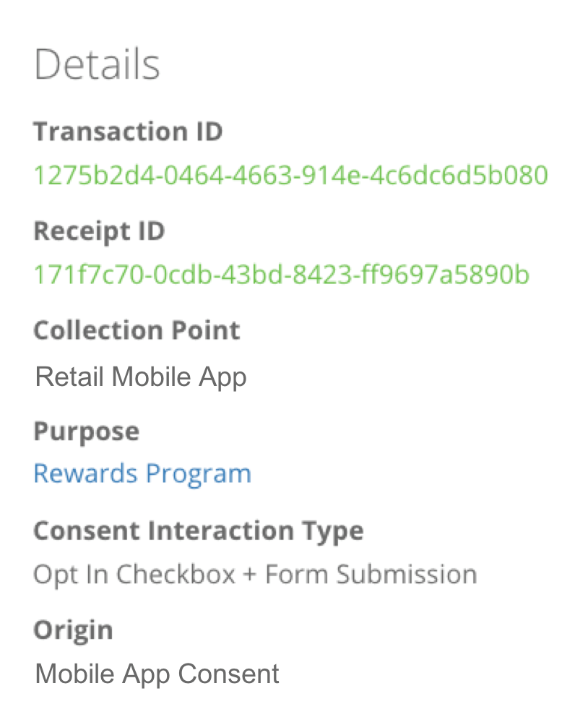The height and width of the screenshot is (704, 588).
Task: Click the Origin field label
Action: 73,631
